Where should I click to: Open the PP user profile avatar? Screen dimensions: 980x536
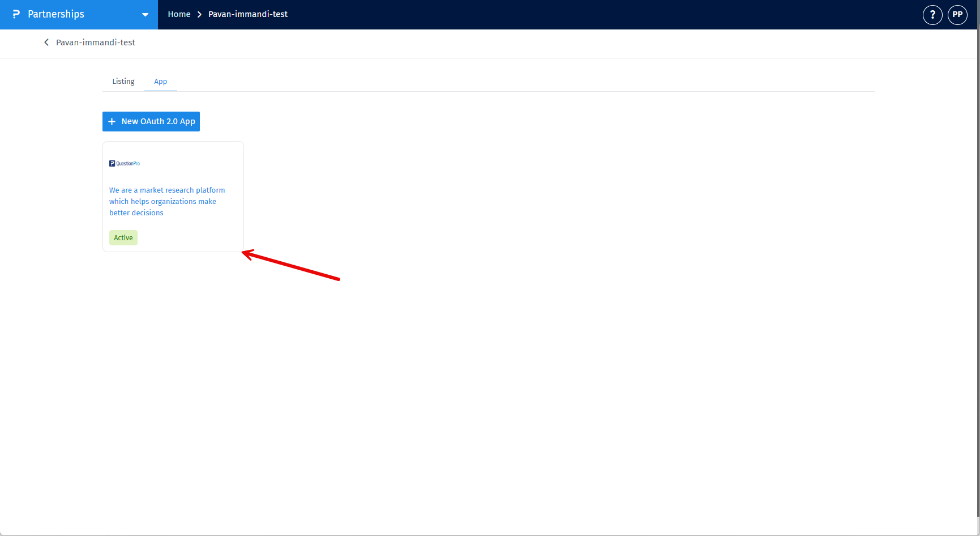[957, 15]
